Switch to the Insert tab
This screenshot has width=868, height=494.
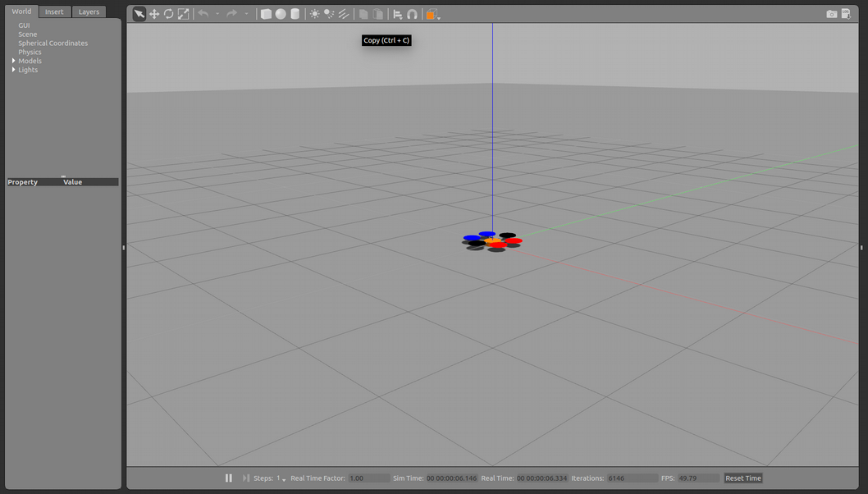53,11
